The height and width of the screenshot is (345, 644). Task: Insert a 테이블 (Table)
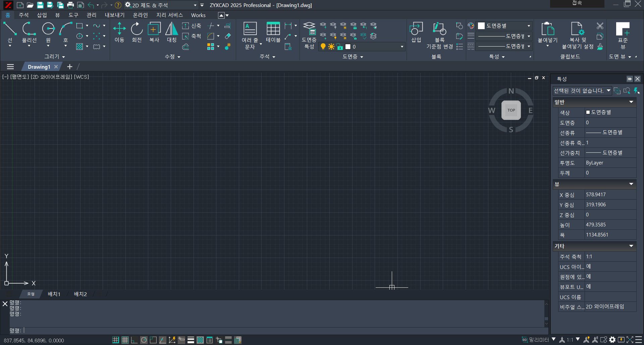coord(273,32)
